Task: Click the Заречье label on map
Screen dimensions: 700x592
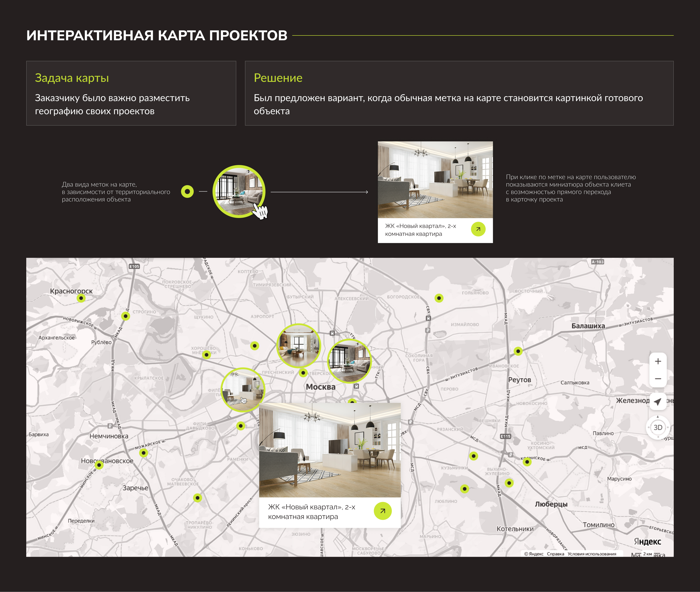Action: (x=135, y=488)
